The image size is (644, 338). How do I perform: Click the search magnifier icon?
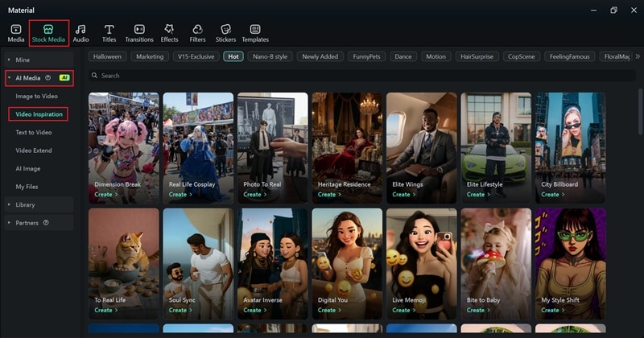[x=94, y=76]
